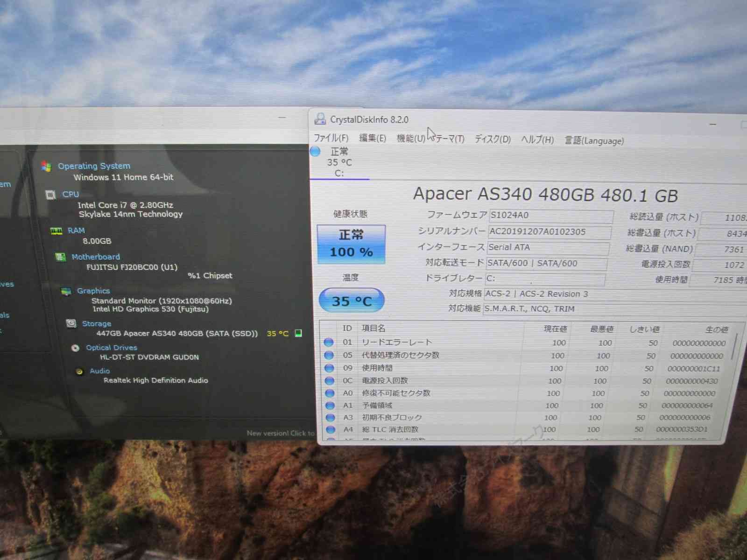This screenshot has width=747, height=560.
Task: Click the Optical Drives disc icon in Speccy
Action: pos(75,348)
